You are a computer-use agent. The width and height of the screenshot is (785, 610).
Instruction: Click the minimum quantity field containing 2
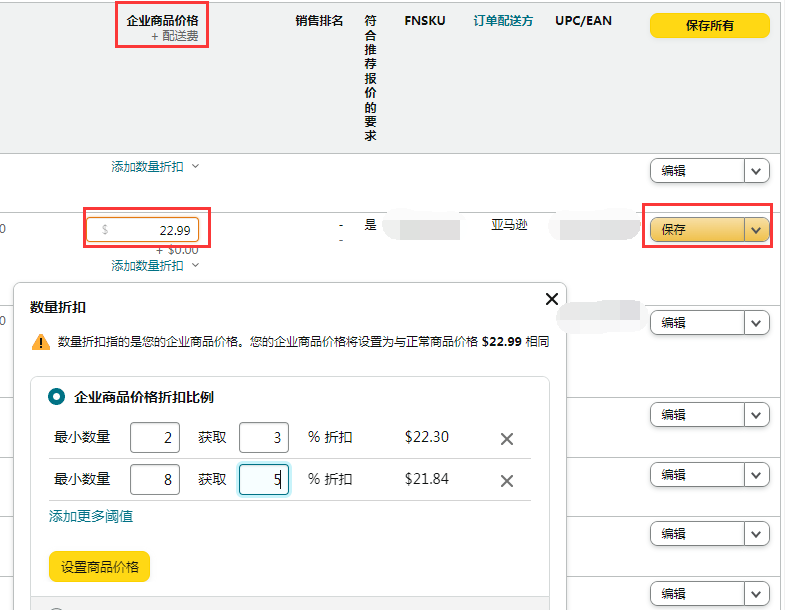click(155, 438)
